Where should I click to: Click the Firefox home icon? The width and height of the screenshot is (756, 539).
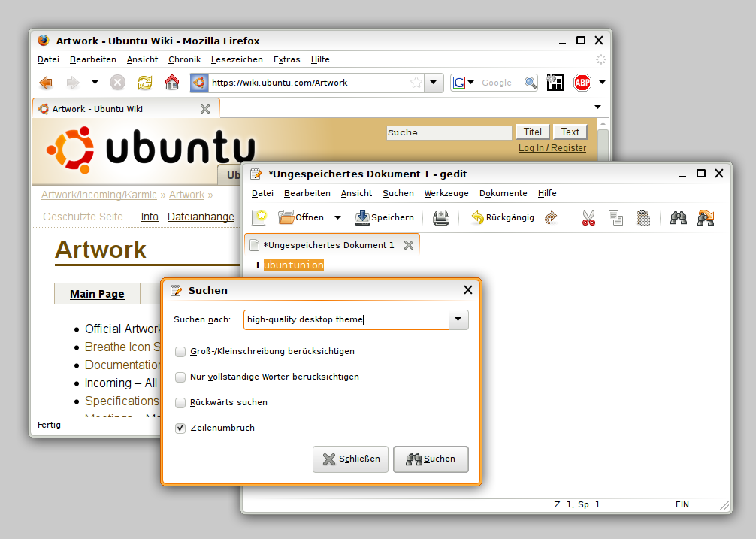point(172,83)
